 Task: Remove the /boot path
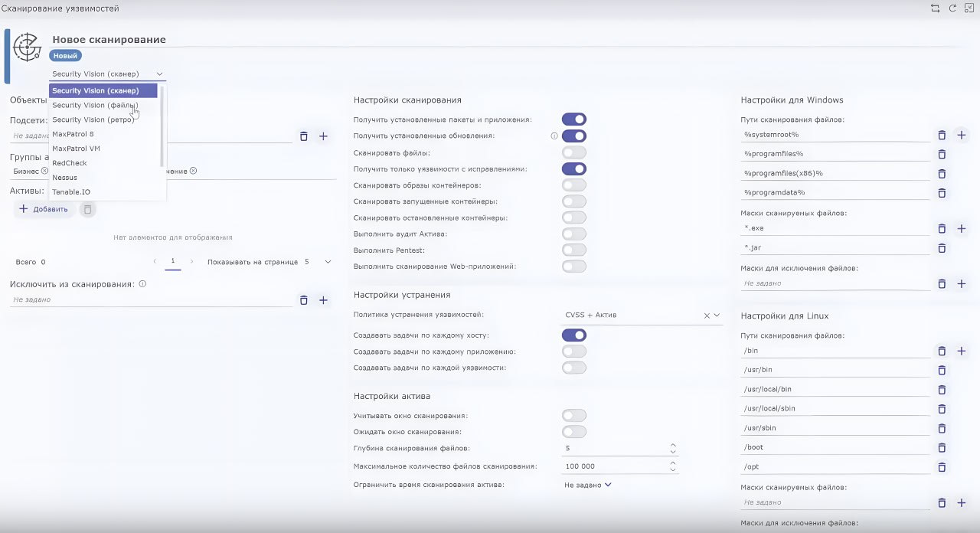pos(942,448)
